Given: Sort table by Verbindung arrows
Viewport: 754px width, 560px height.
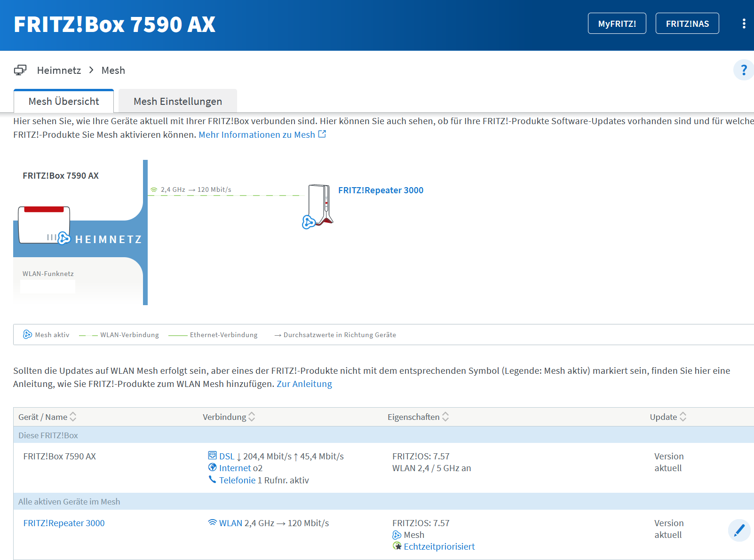Looking at the screenshot, I should (x=252, y=417).
